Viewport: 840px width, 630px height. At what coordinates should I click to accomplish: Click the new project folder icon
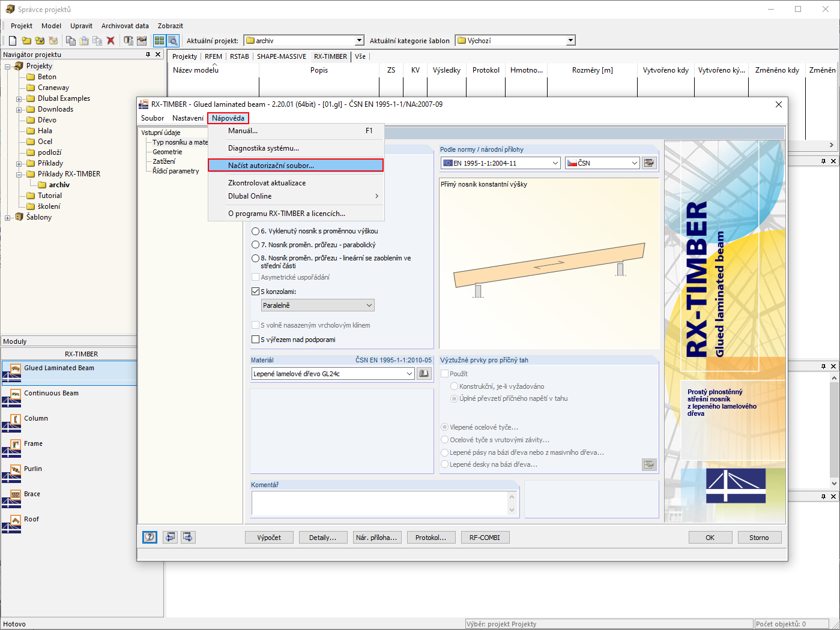coord(26,41)
